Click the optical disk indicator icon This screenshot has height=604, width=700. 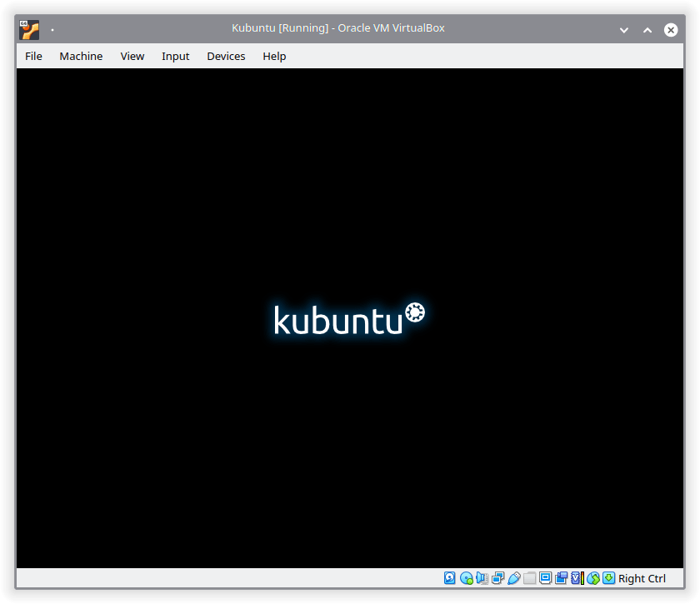[x=466, y=578]
